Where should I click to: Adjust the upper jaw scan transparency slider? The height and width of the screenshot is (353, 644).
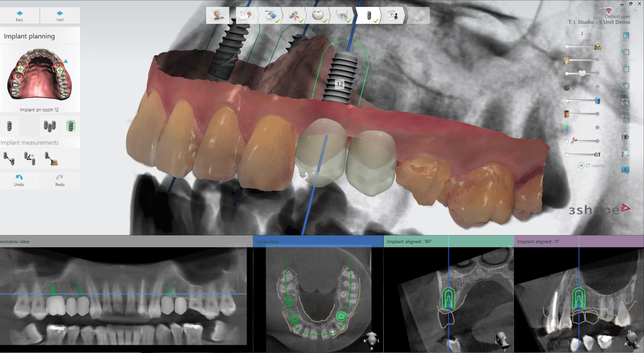[x=582, y=47]
